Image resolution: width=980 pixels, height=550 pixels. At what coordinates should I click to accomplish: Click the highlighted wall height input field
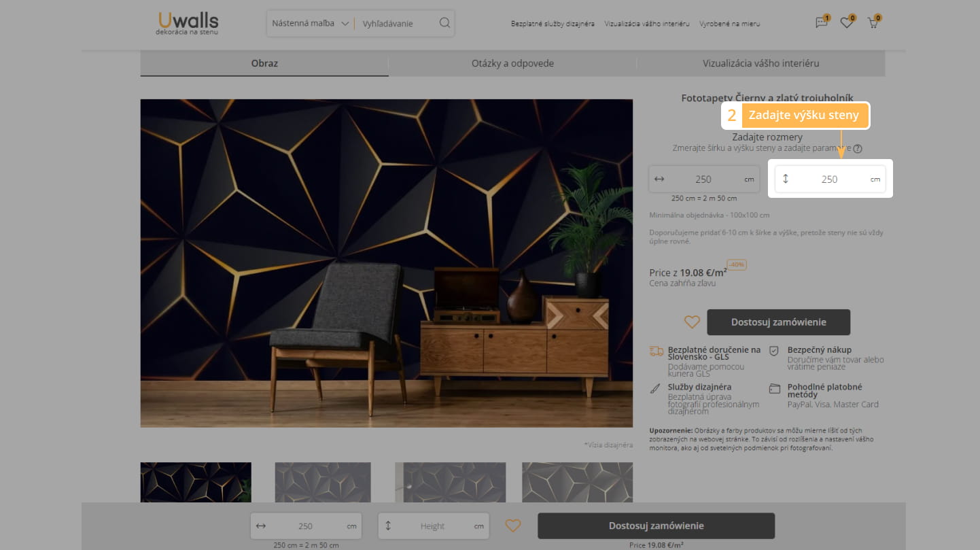829,179
